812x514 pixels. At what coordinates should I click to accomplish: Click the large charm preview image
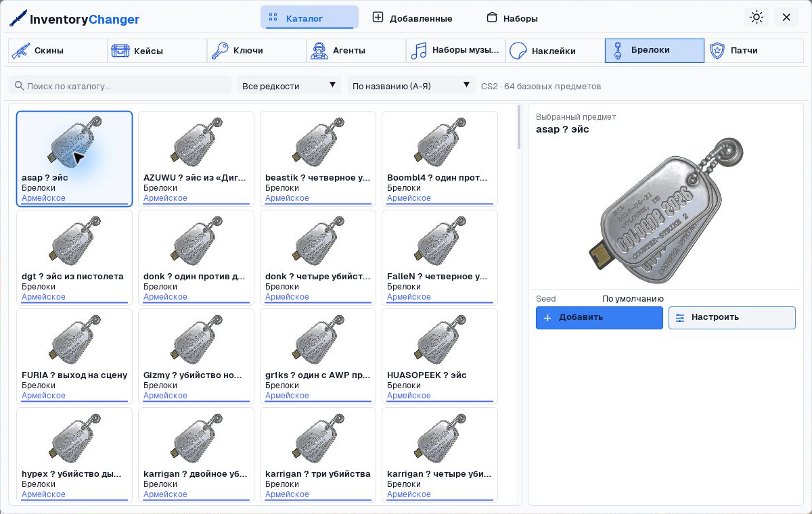tap(667, 211)
